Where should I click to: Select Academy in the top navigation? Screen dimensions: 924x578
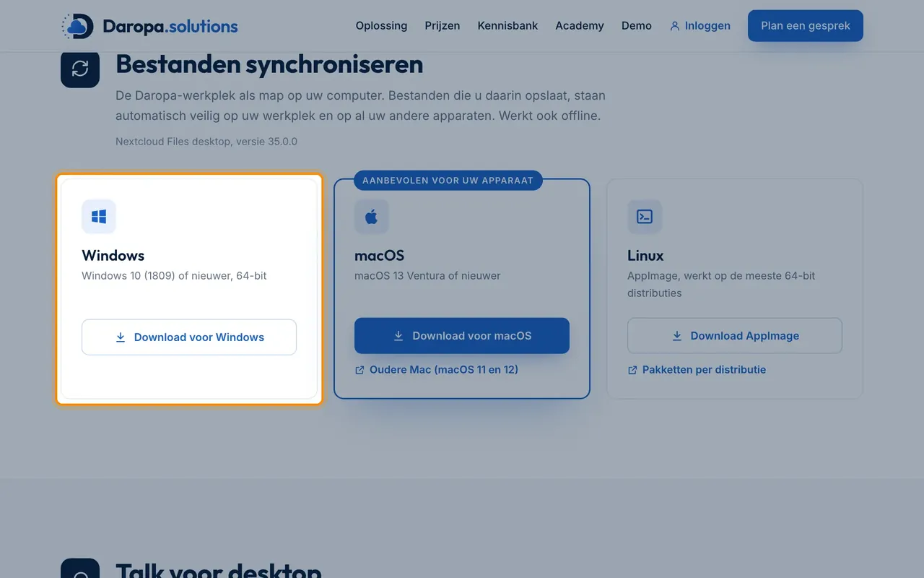click(580, 26)
